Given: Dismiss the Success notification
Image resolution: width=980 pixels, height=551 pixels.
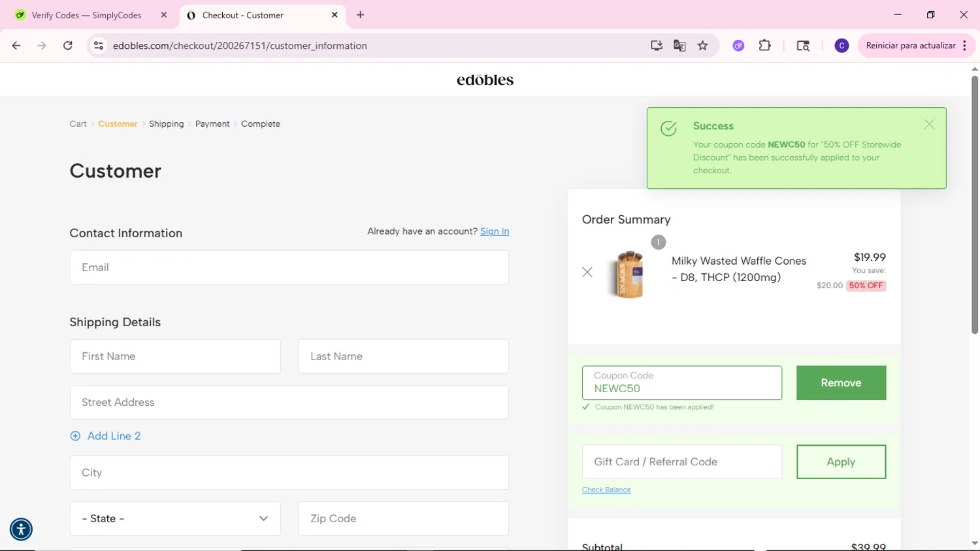Looking at the screenshot, I should pos(929,124).
